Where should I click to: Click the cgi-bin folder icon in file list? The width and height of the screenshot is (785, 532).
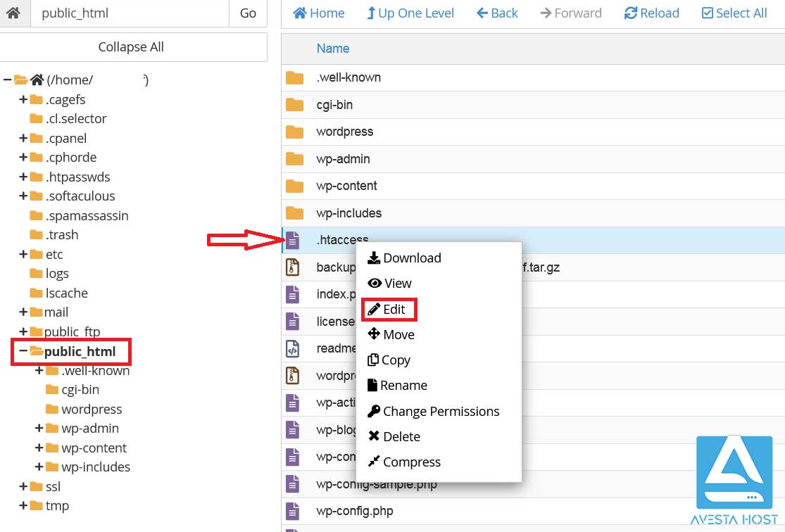click(x=294, y=105)
